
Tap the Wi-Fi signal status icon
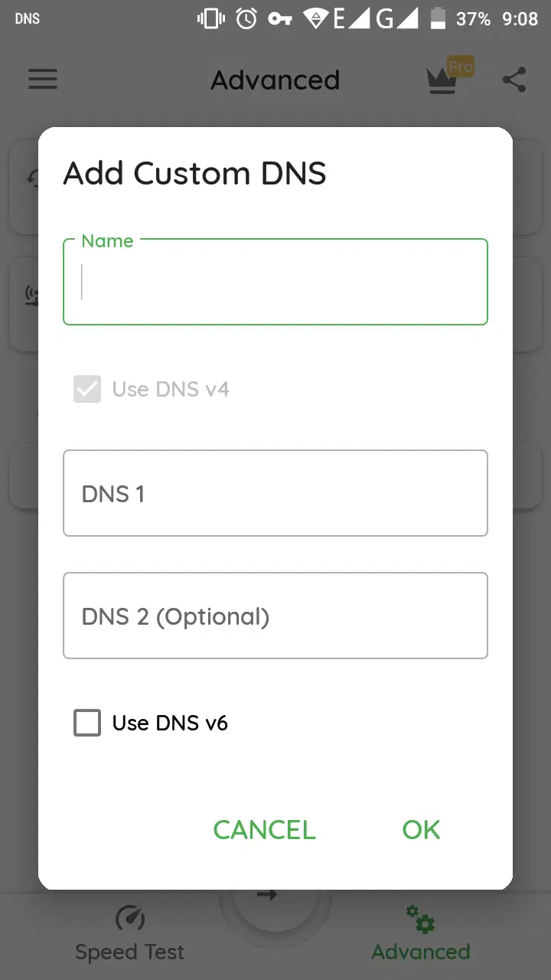[x=315, y=19]
